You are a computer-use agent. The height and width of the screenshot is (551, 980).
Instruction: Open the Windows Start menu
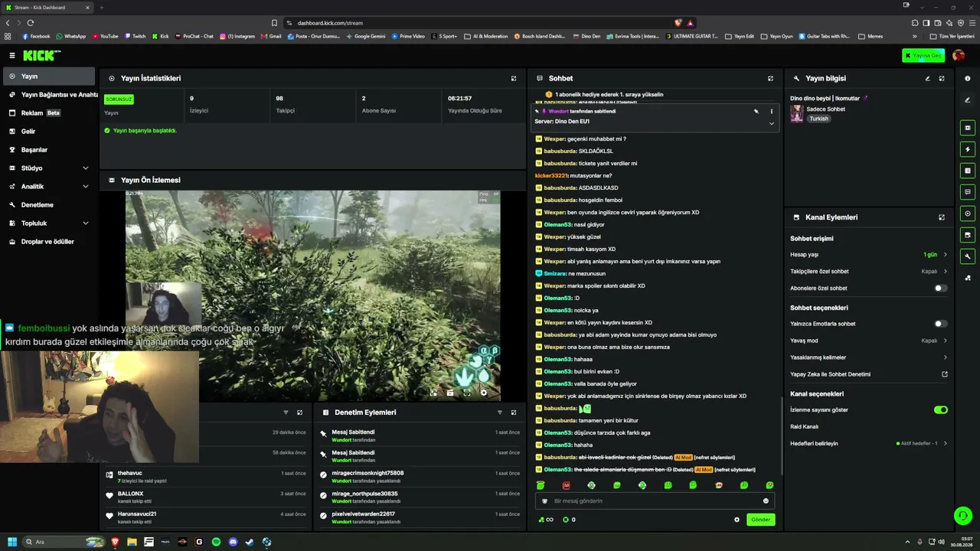[12, 542]
